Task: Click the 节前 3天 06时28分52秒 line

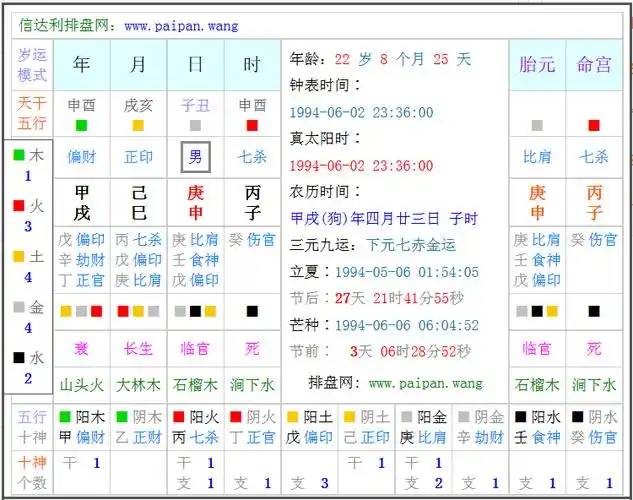Action: pyautogui.click(x=380, y=351)
